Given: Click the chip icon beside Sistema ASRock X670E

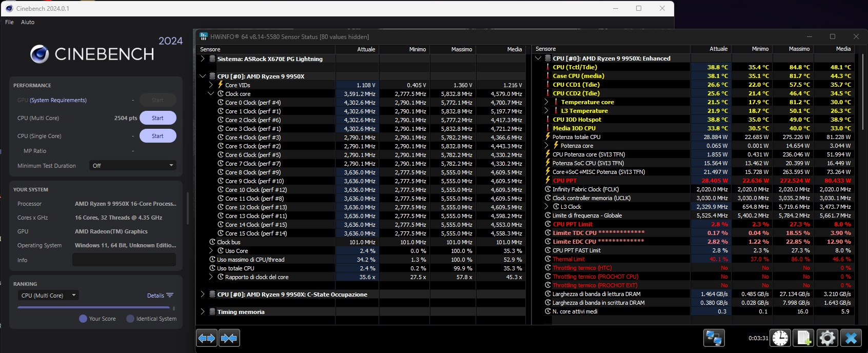Looking at the screenshot, I should point(212,58).
